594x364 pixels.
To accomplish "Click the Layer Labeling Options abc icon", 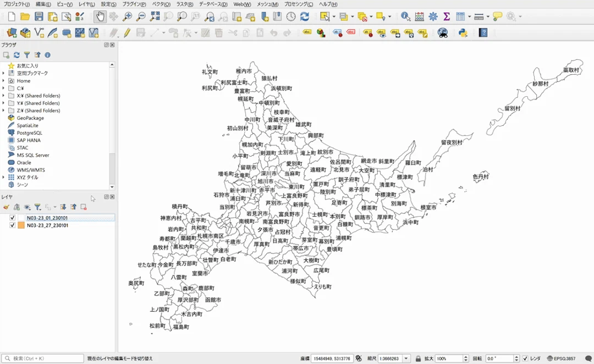I will click(307, 33).
